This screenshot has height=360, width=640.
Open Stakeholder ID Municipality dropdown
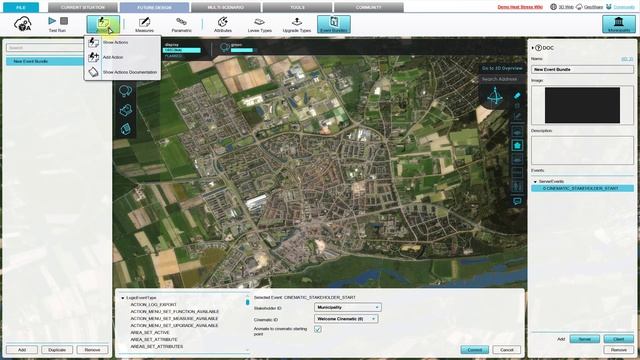[x=347, y=307]
